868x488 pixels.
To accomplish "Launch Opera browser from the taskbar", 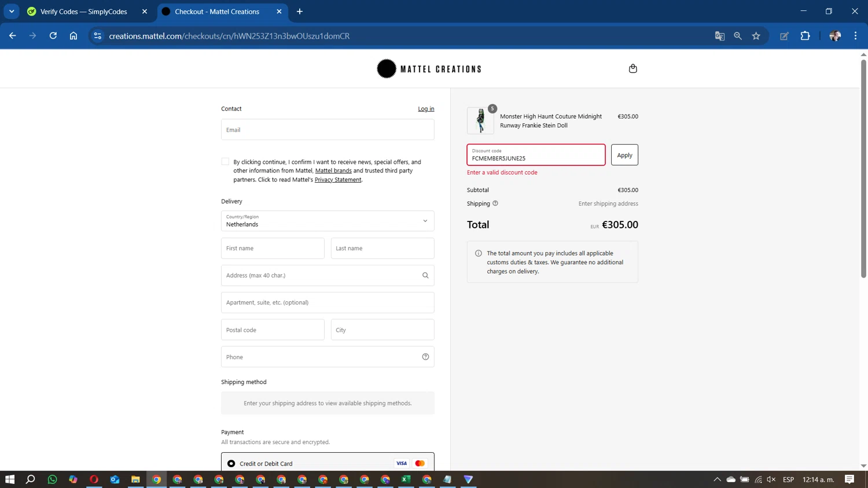I will [x=94, y=479].
